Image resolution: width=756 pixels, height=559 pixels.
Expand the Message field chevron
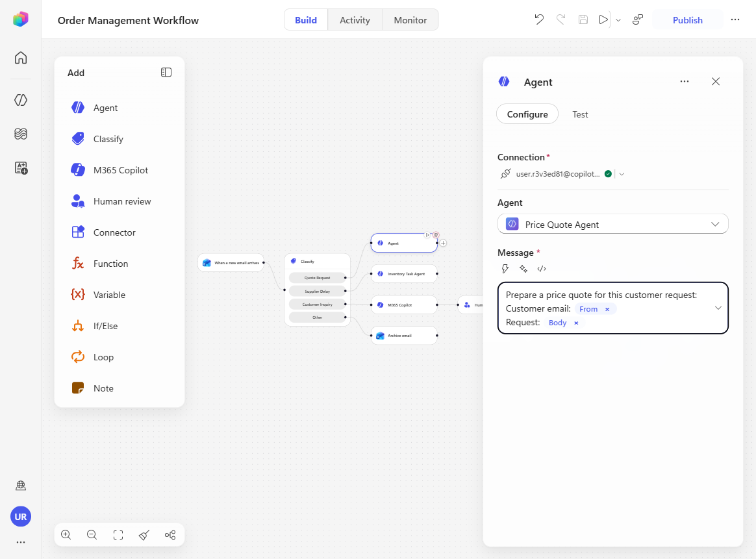(x=718, y=308)
